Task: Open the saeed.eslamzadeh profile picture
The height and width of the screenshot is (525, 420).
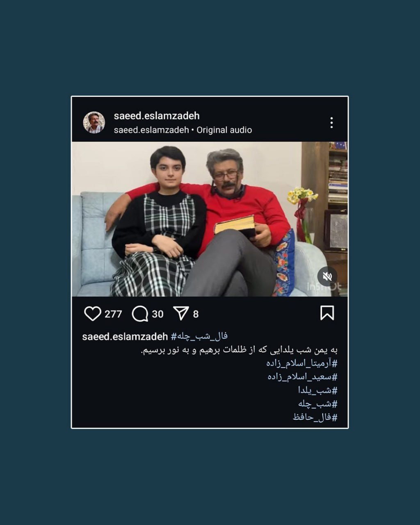Action: [94, 122]
